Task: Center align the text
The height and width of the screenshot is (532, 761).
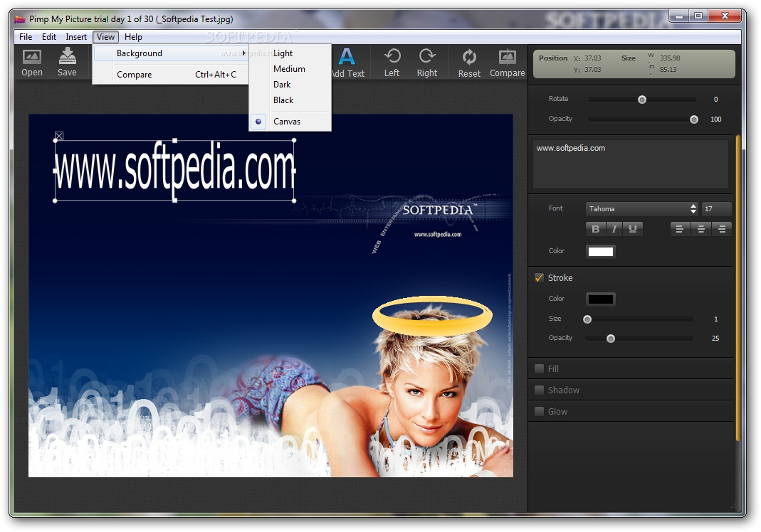Action: tap(700, 229)
